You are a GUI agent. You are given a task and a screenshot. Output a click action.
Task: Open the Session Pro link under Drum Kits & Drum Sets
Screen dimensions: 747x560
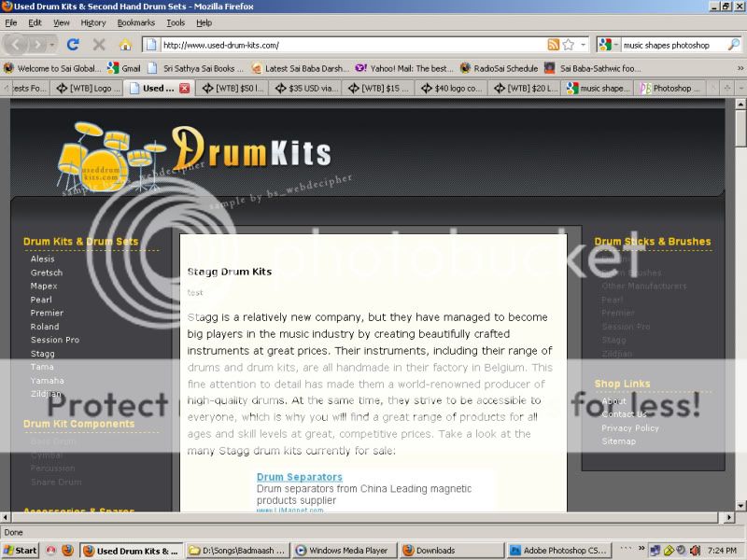(x=55, y=340)
